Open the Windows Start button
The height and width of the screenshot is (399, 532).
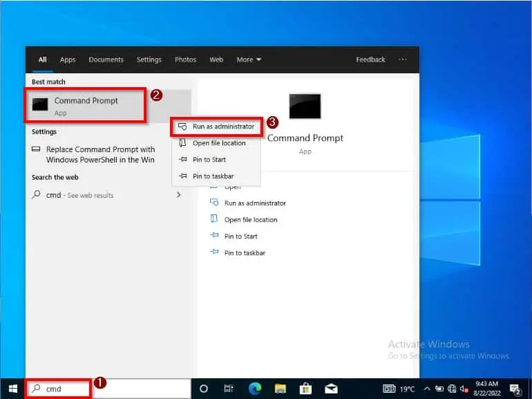[13, 389]
